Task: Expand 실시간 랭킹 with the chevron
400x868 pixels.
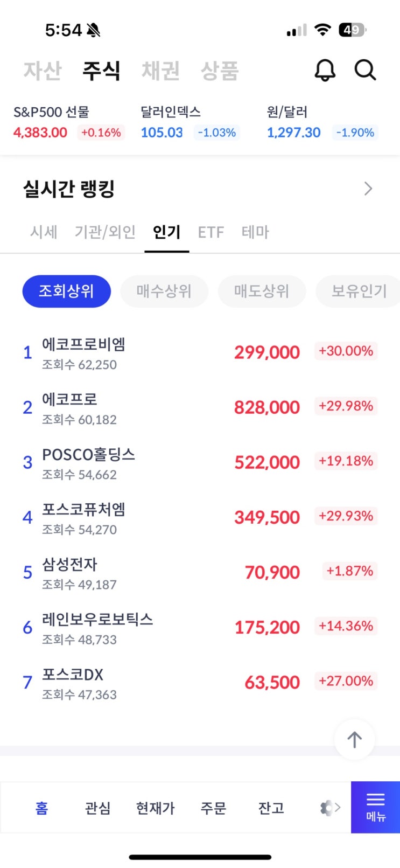Action: coord(368,189)
